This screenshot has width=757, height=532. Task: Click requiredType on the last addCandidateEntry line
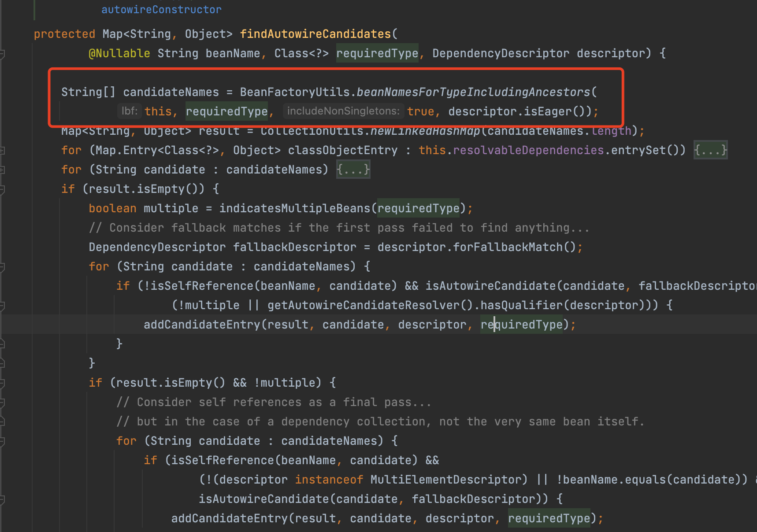point(549,518)
